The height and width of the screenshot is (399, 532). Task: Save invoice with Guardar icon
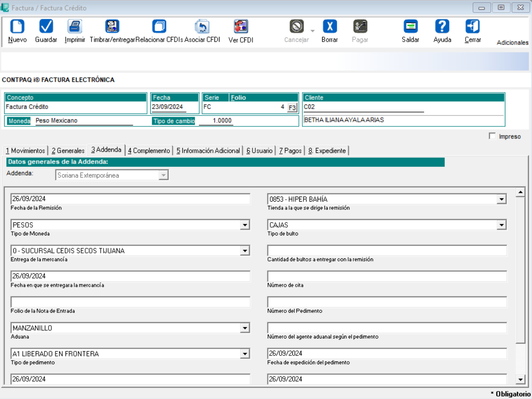click(46, 27)
